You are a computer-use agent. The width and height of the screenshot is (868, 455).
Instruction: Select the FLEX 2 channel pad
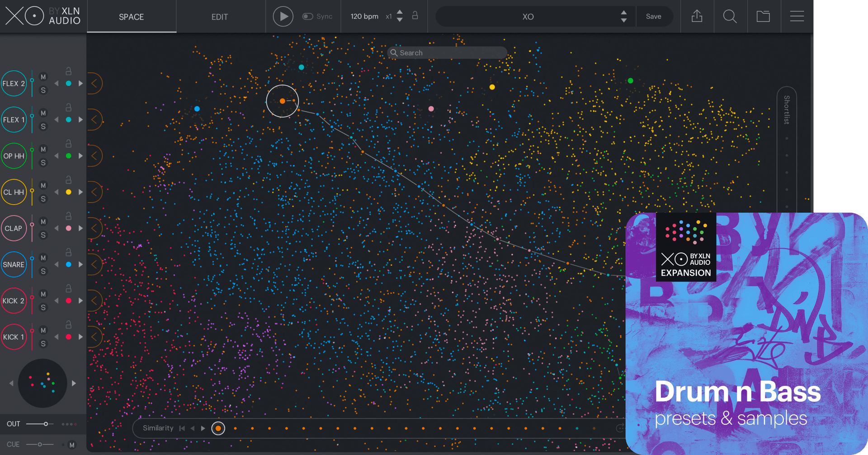point(14,84)
